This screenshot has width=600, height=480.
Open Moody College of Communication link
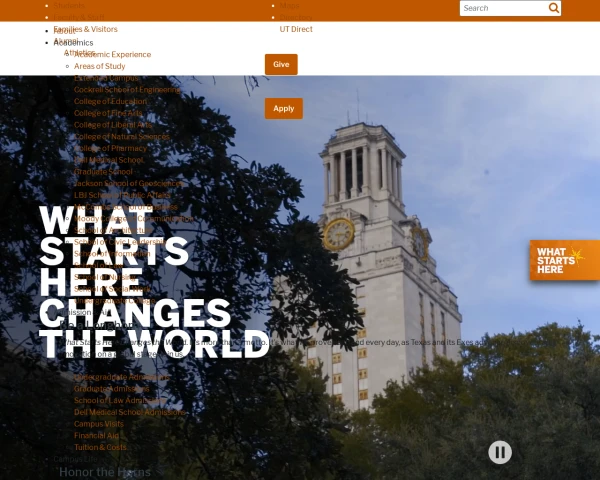(x=134, y=219)
